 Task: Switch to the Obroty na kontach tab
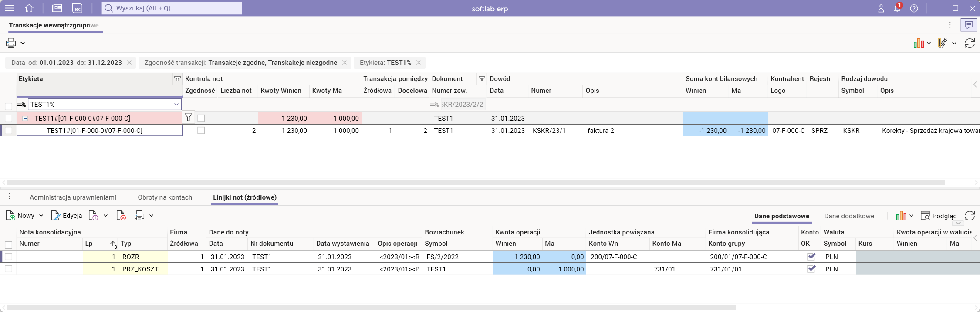[x=165, y=197]
